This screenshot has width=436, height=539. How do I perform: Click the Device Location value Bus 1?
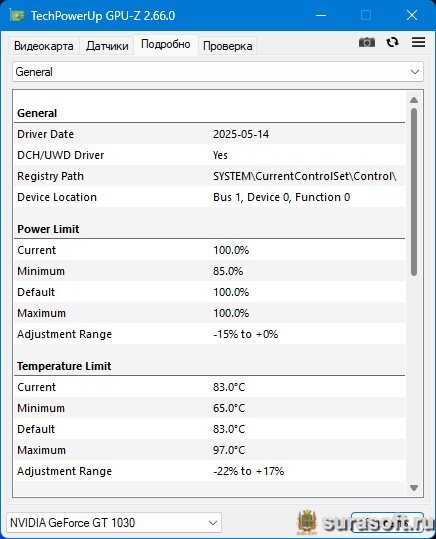point(281,197)
